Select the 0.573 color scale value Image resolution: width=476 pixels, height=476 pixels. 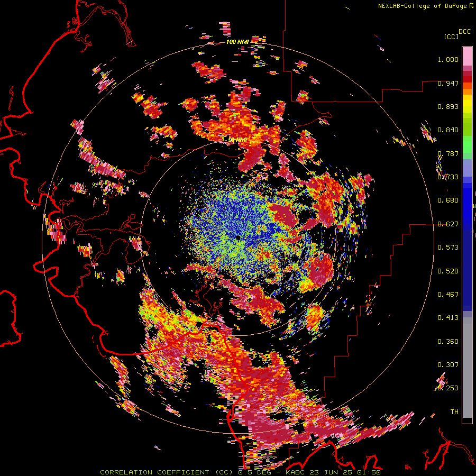click(448, 247)
